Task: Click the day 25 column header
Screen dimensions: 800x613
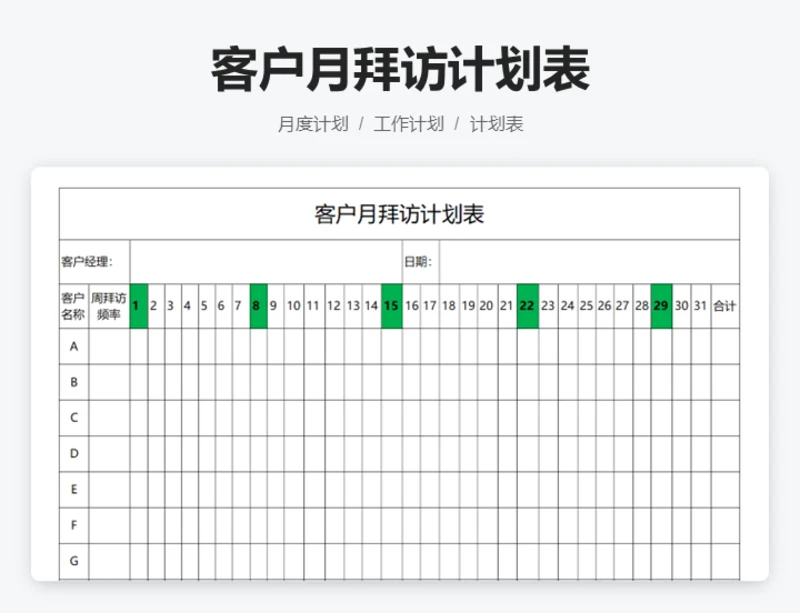Action: click(587, 306)
